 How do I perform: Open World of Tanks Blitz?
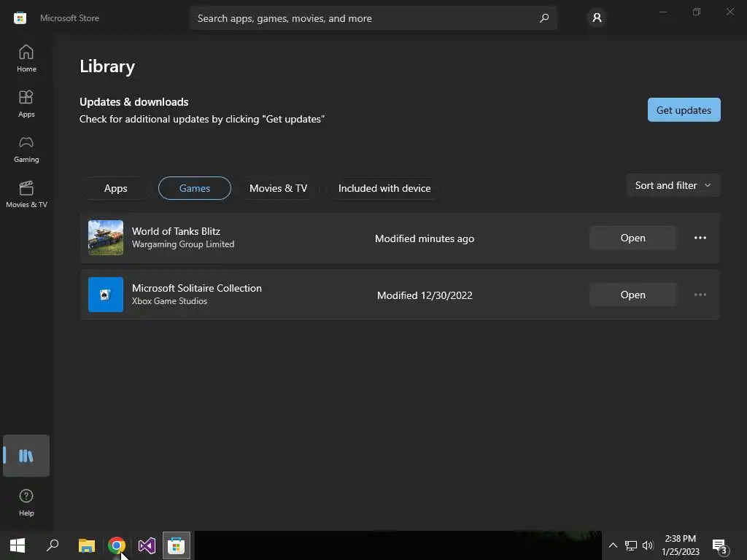click(632, 238)
